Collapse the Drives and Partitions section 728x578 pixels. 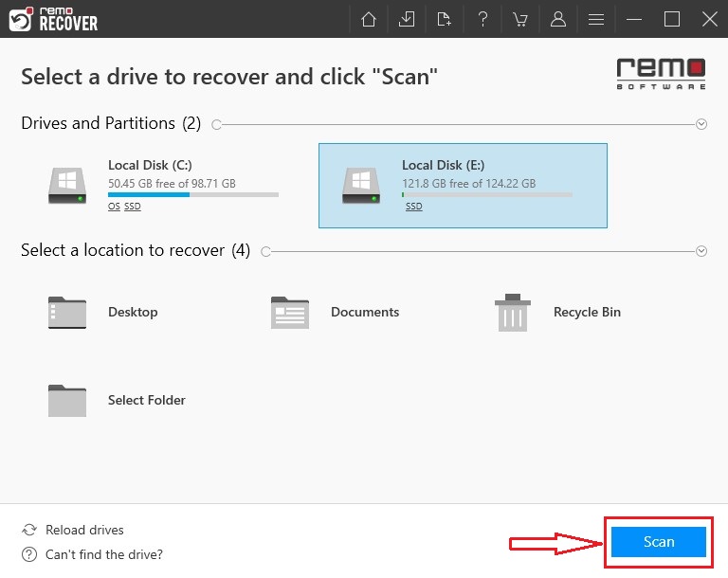(x=701, y=124)
